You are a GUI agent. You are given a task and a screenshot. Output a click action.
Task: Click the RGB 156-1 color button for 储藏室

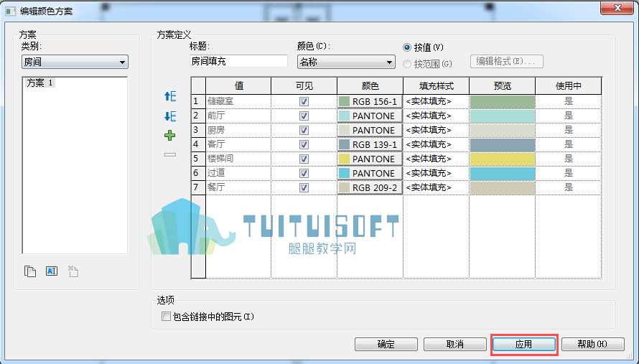(x=370, y=101)
